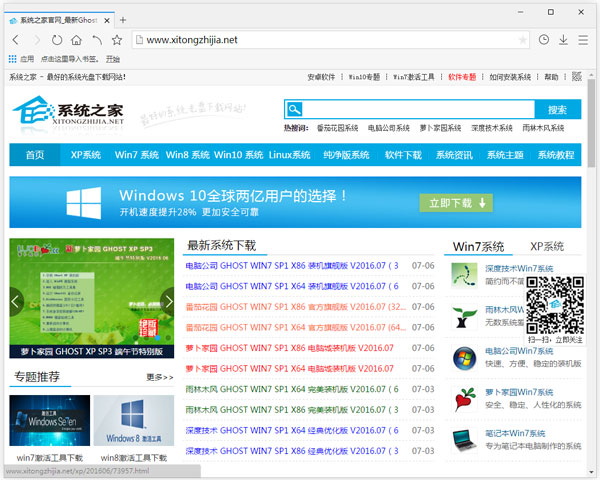
Task: Click hot keyword 番茄花园系统
Action: [338, 128]
